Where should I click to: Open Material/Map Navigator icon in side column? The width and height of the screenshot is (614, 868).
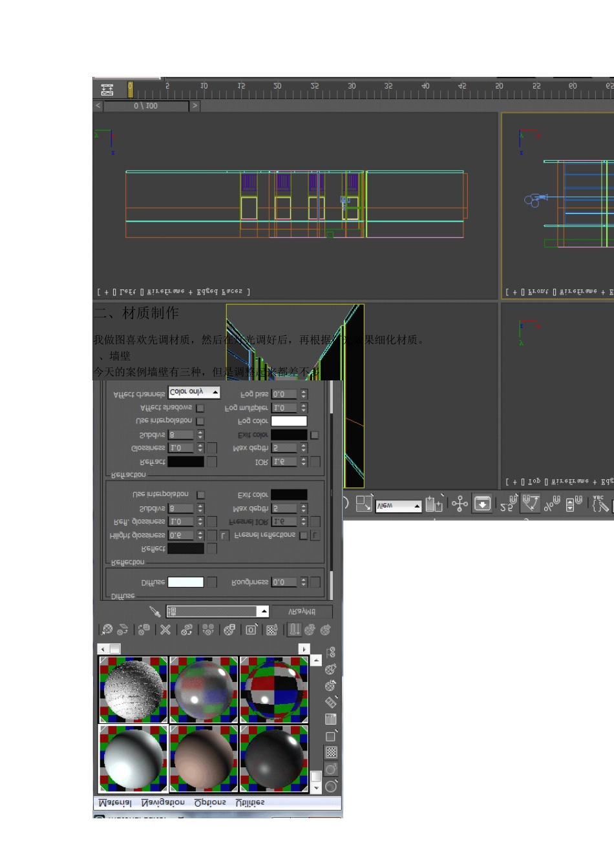331,652
